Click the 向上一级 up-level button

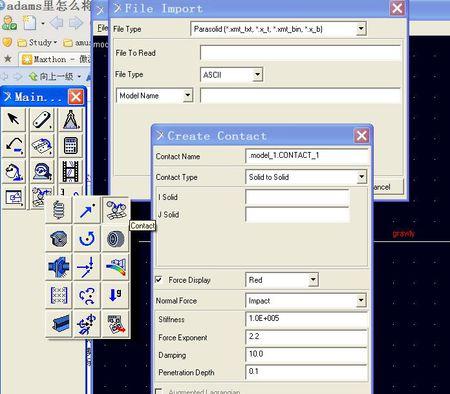51,76
